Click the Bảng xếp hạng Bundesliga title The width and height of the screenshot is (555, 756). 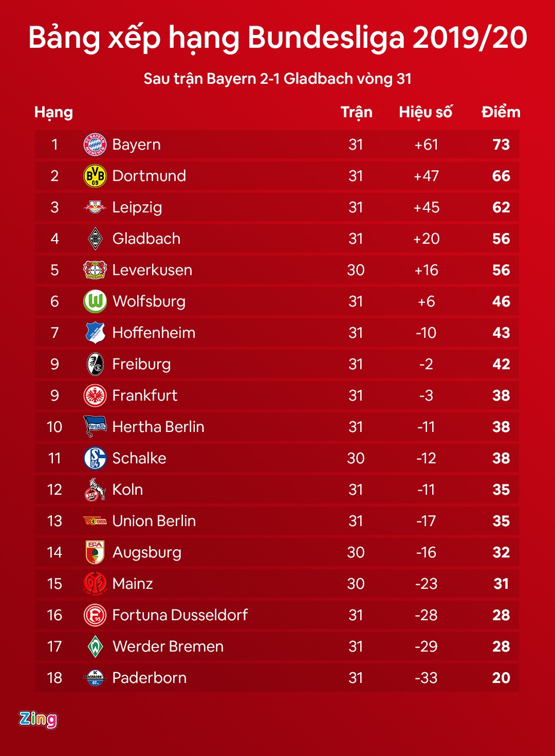click(x=277, y=38)
